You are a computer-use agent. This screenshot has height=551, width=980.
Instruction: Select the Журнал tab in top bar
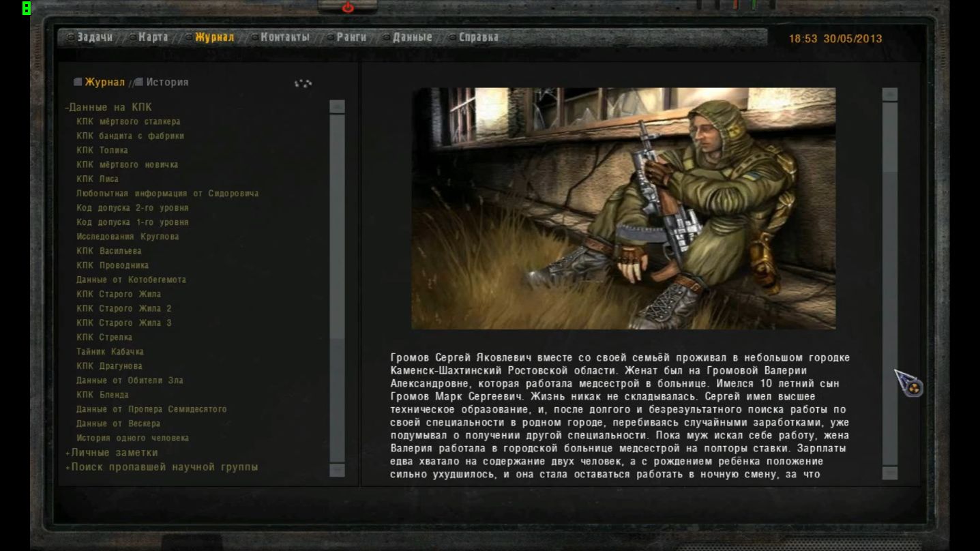tap(214, 38)
